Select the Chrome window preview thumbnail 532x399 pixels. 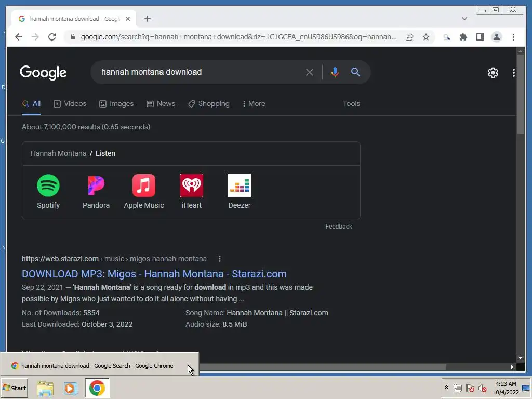(x=99, y=364)
